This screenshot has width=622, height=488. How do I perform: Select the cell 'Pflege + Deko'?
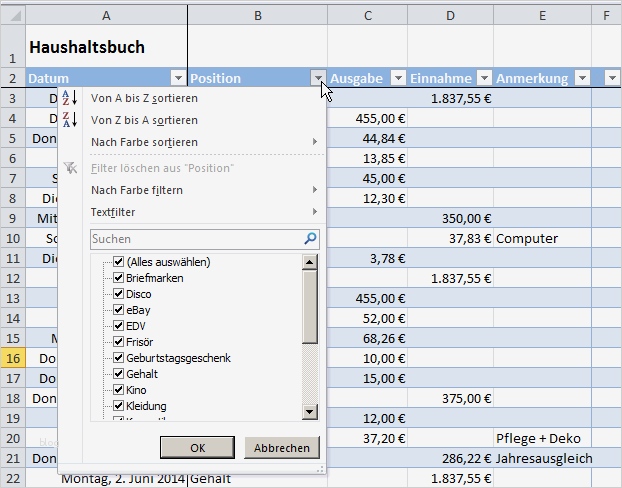coord(542,438)
